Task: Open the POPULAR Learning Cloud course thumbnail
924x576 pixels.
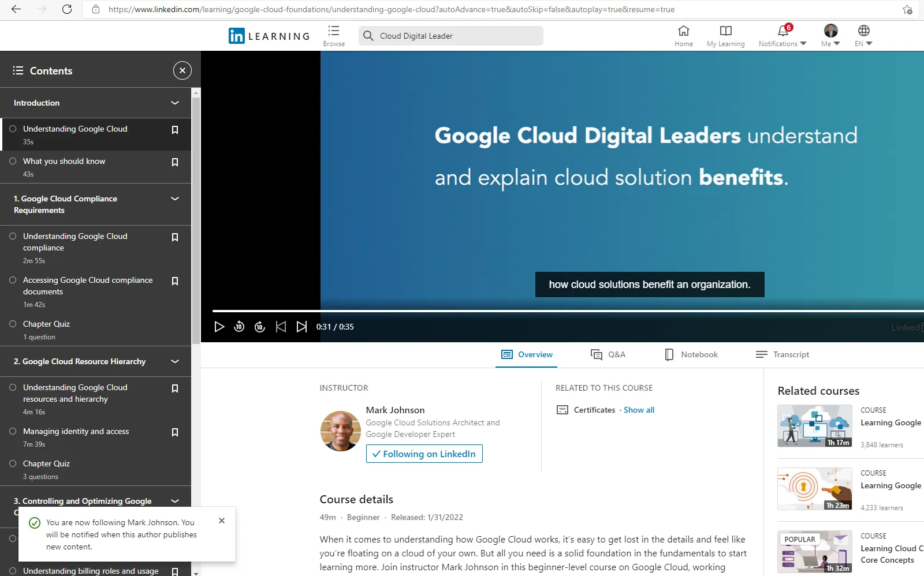Action: pos(815,552)
